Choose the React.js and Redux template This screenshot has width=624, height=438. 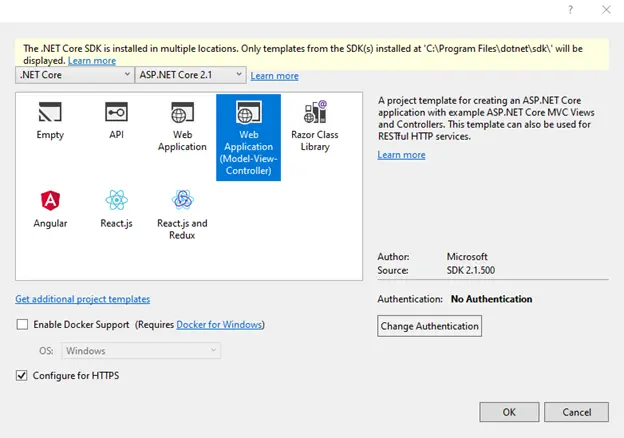[x=182, y=215]
